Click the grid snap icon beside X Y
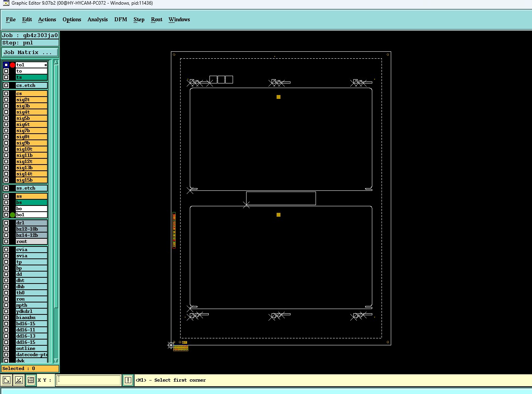Viewport: 532px width, 394px height. pyautogui.click(x=31, y=380)
